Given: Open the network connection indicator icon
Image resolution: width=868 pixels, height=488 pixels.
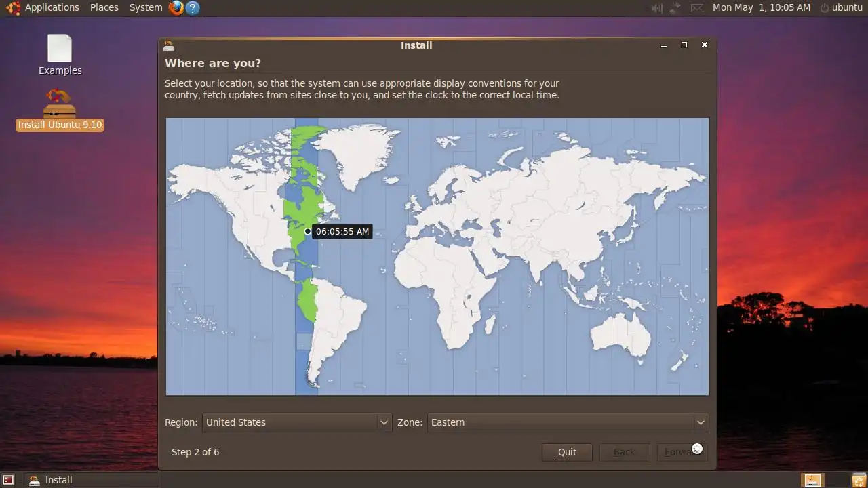Looking at the screenshot, I should (x=675, y=8).
